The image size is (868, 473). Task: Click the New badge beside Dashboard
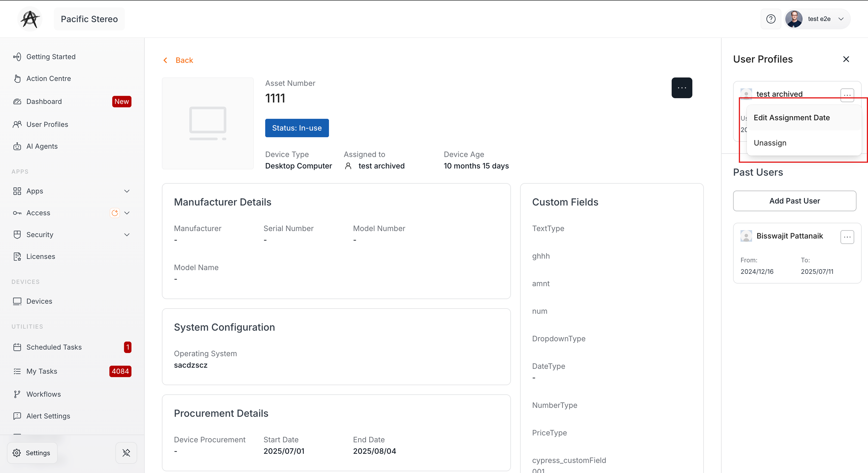pos(122,101)
